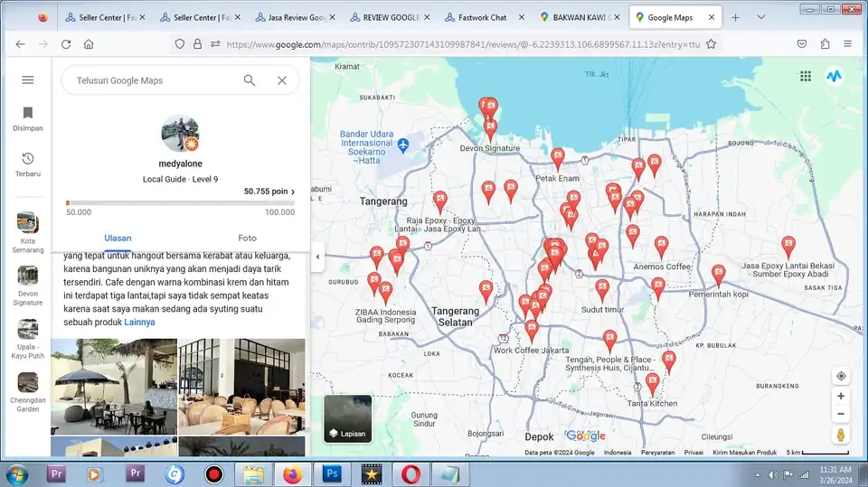The width and height of the screenshot is (868, 487).
Task: Click the Jasa Epoxy Lantai Bekasi pin
Action: point(788,246)
